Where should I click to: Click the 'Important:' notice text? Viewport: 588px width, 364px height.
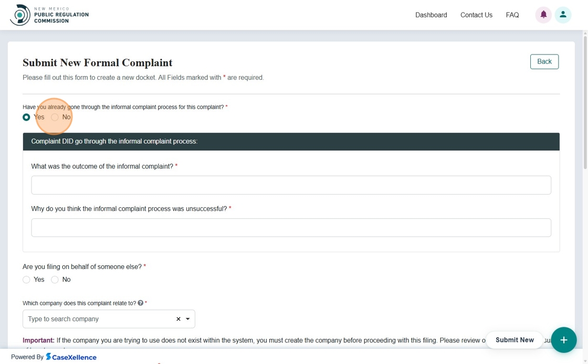click(x=38, y=340)
